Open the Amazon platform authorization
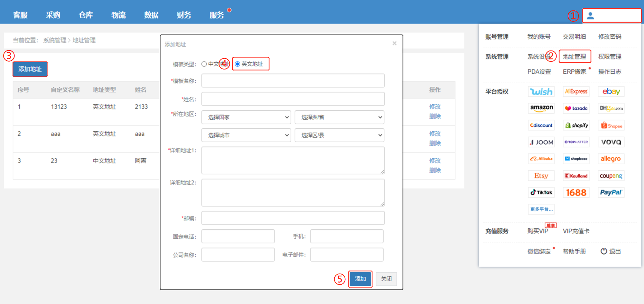The height and width of the screenshot is (304, 644). (541, 108)
